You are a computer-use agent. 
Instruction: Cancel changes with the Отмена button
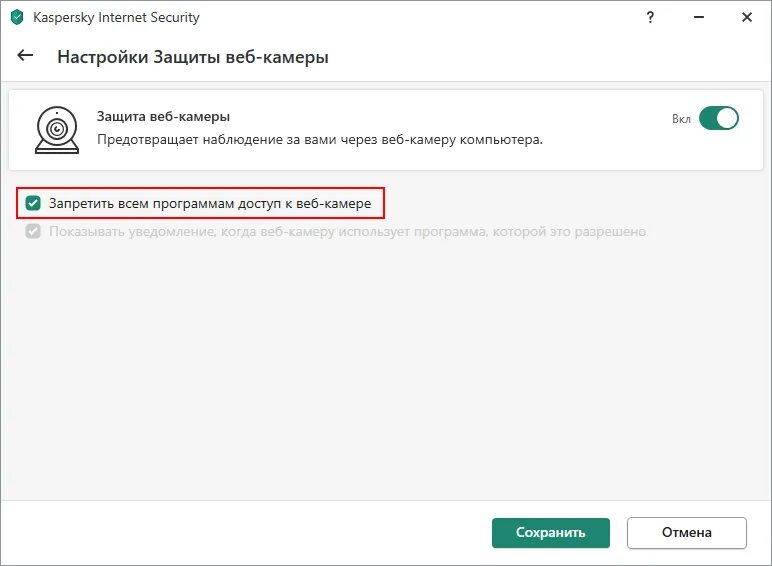[686, 533]
